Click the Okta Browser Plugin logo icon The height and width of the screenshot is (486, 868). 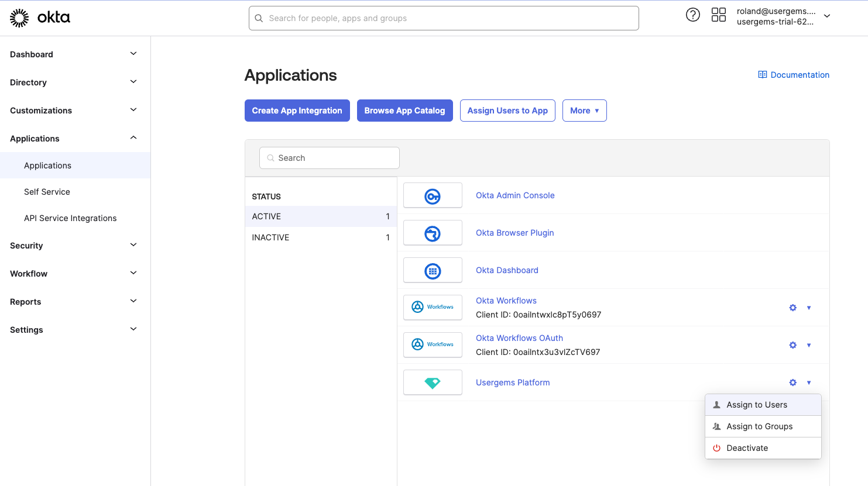(433, 233)
